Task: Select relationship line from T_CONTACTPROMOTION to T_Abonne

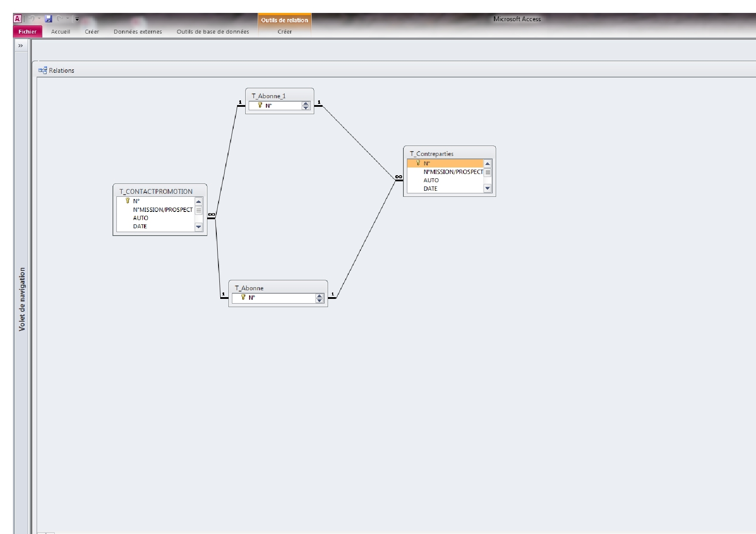Action: tap(218, 258)
